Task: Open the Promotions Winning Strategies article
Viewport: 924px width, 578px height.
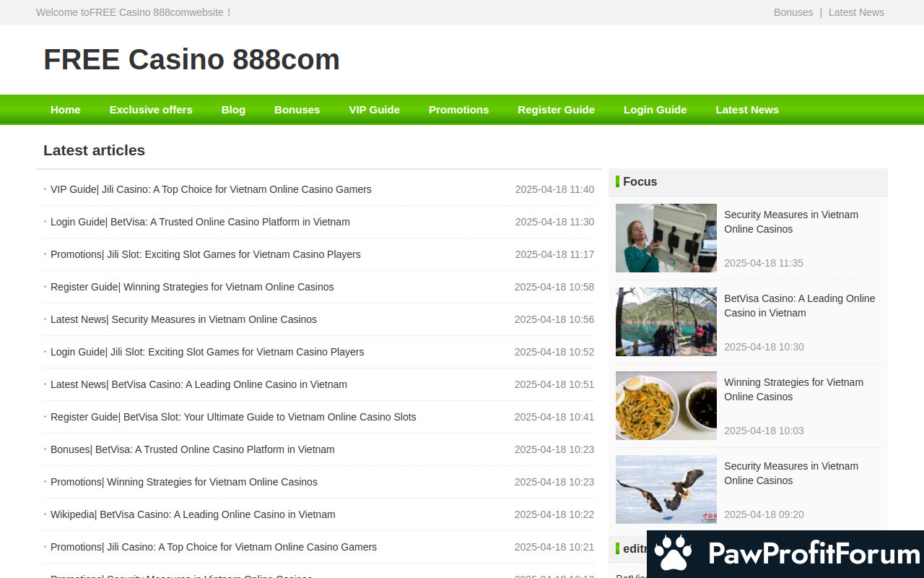Action: [184, 482]
